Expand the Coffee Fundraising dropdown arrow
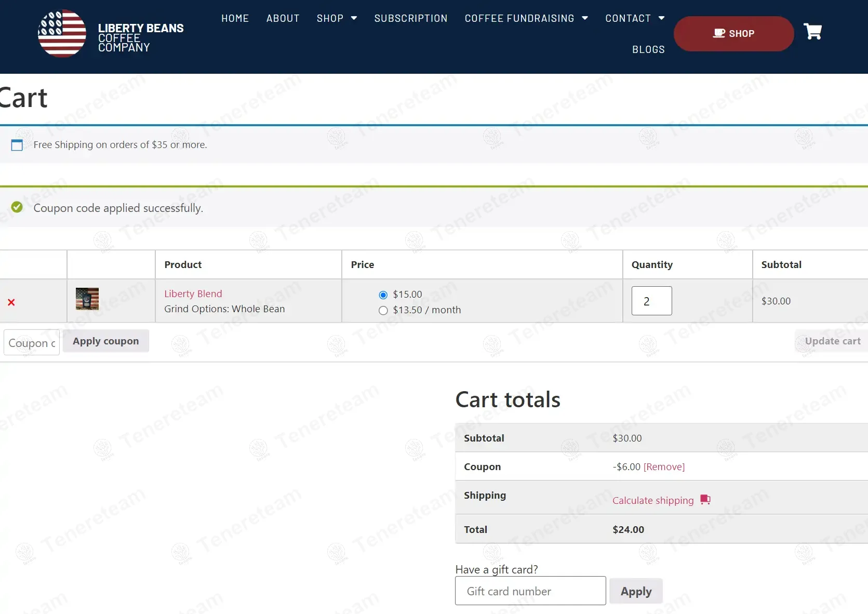The height and width of the screenshot is (614, 868). pos(585,18)
